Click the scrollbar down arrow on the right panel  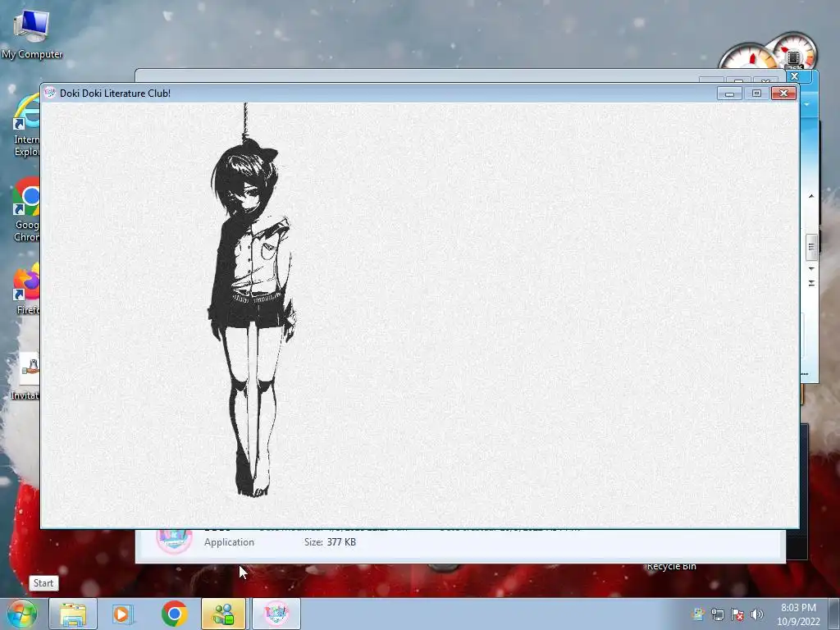point(811,268)
